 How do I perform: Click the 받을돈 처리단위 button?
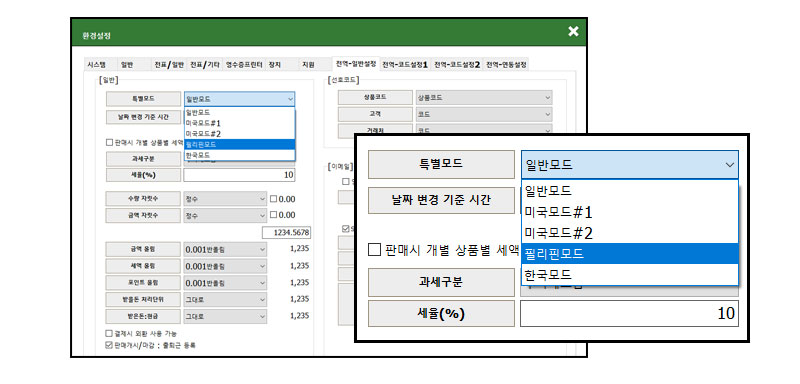[143, 299]
